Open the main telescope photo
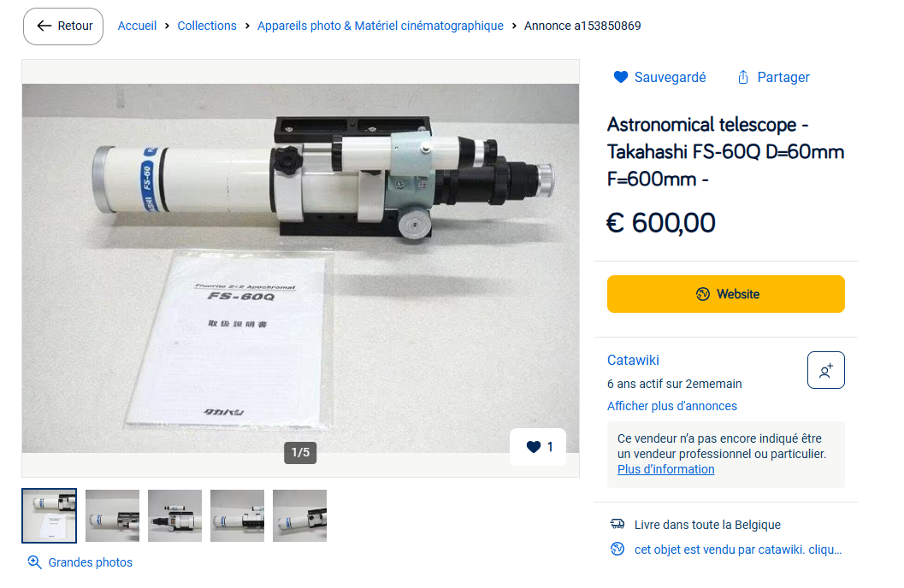Viewport: 904px width, 588px height. coord(300,268)
